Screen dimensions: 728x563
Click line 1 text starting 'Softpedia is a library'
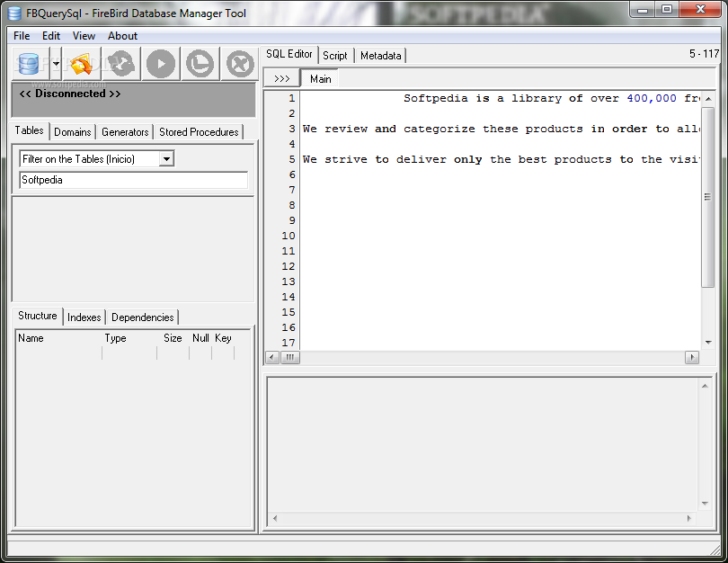tap(552, 98)
